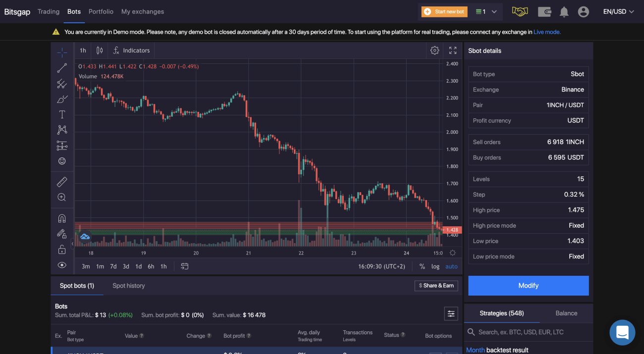Open the 1h timeframe selector
Viewport: 644px width, 354px height.
[x=82, y=50]
